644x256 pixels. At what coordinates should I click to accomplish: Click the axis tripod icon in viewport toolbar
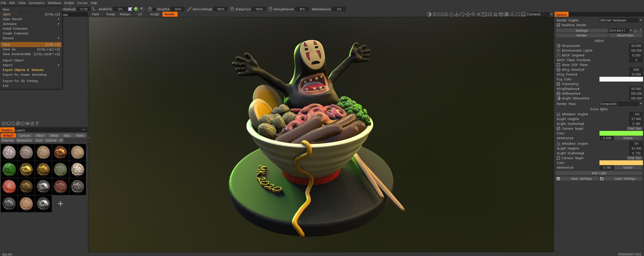pyautogui.click(x=512, y=14)
